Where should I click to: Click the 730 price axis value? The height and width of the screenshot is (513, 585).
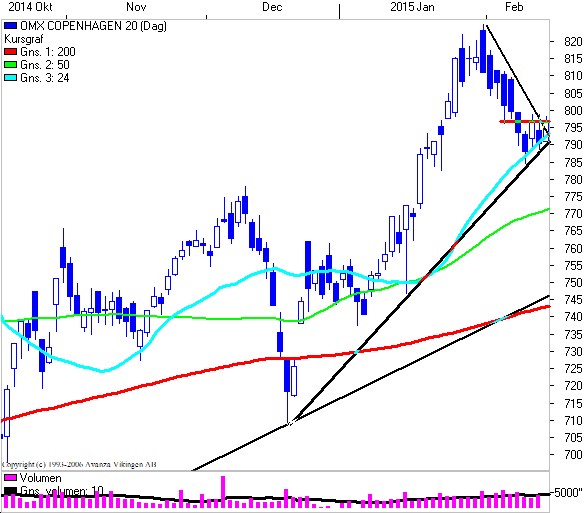pos(573,351)
